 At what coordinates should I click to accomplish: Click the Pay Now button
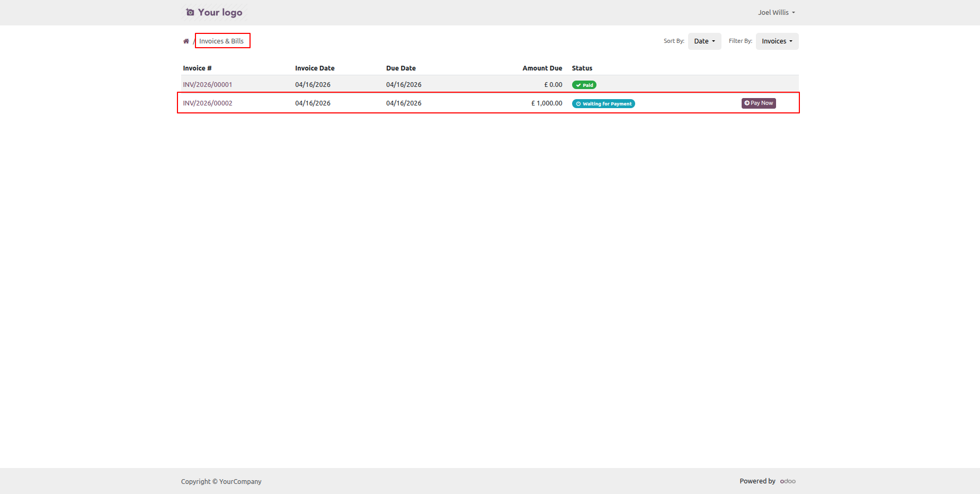759,103
